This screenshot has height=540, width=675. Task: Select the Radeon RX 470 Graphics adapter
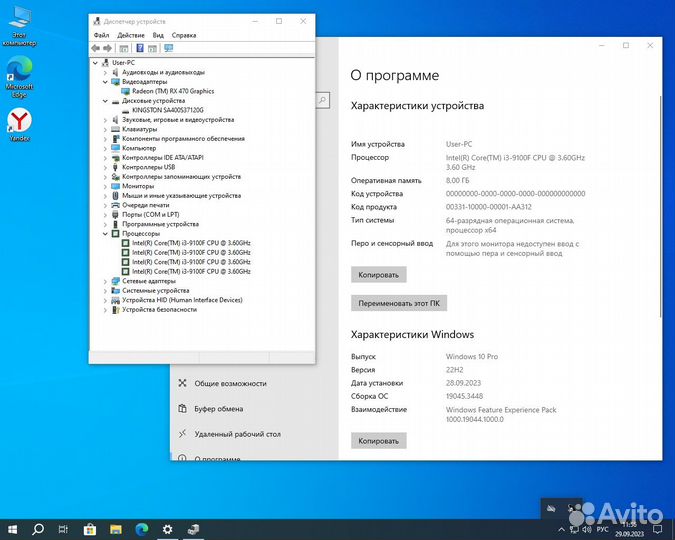(x=173, y=91)
